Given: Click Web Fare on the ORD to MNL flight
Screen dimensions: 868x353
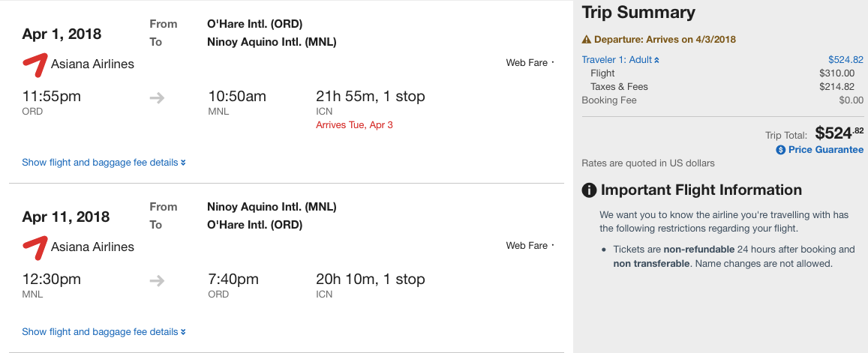Looking at the screenshot, I should (527, 63).
